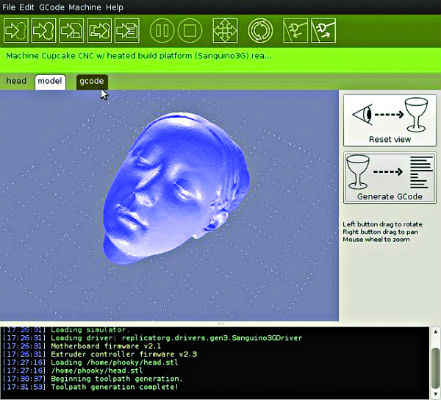Click the Simulate toolbar icon

pyautogui.click(x=16, y=31)
